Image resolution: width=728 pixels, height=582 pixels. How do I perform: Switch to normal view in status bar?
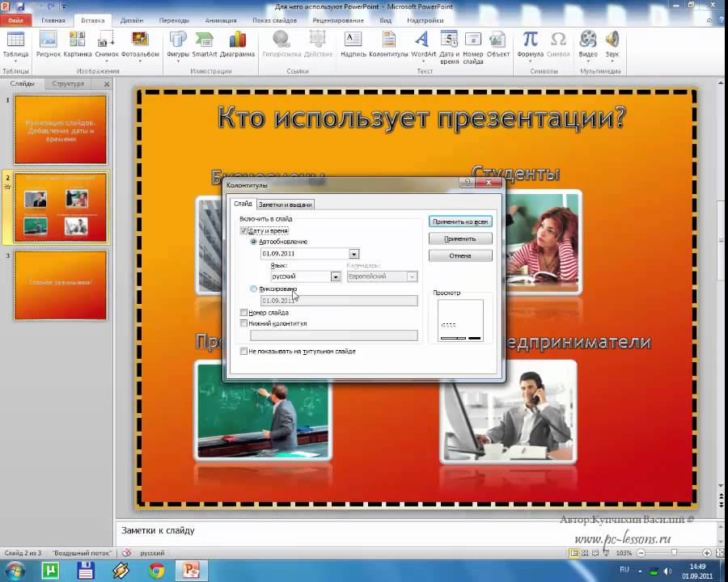(x=574, y=553)
